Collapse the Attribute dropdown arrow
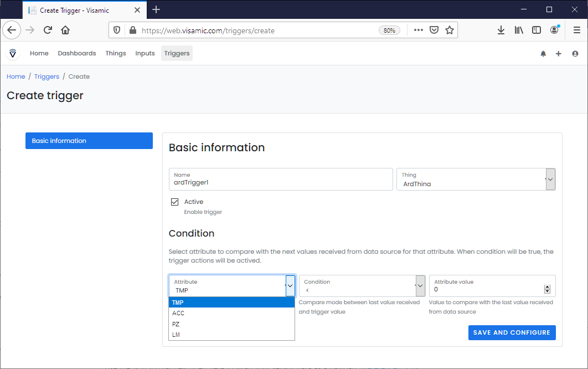The width and height of the screenshot is (588, 369). (x=290, y=286)
